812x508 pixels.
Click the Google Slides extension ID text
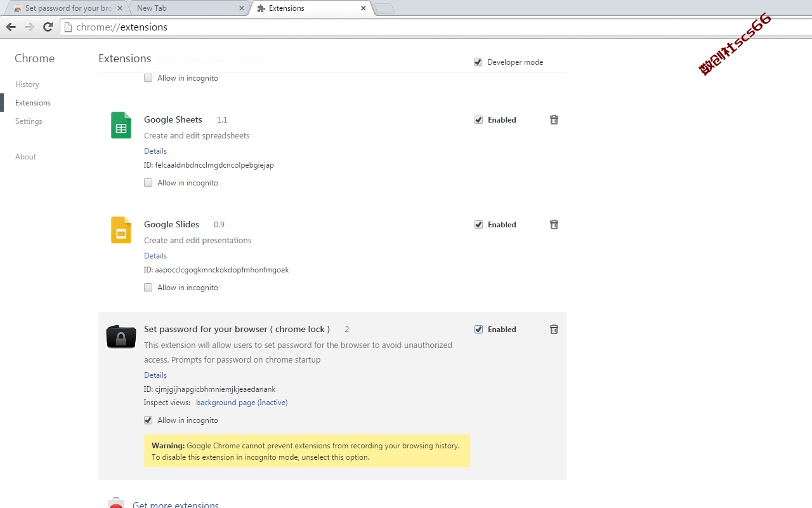point(216,269)
